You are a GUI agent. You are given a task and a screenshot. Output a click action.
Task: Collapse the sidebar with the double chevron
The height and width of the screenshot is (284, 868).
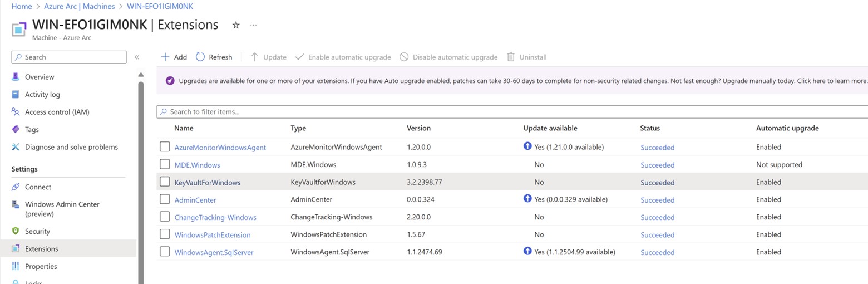pos(137,57)
